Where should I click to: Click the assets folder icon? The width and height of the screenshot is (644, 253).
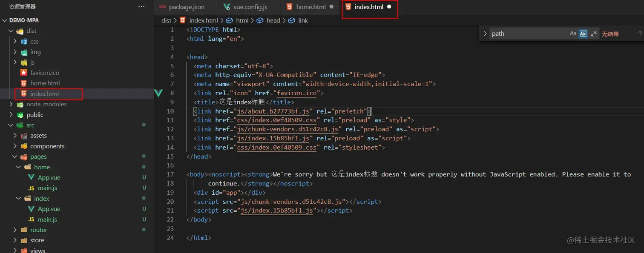click(x=24, y=136)
